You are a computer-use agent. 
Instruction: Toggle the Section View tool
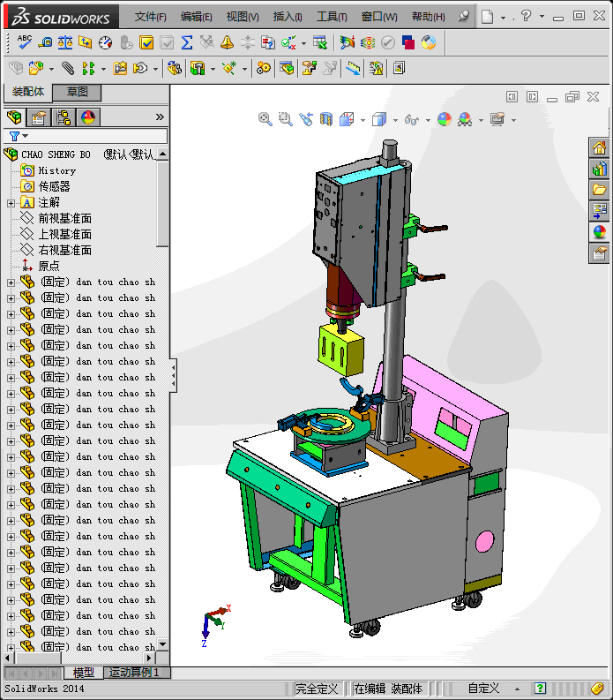(x=326, y=119)
